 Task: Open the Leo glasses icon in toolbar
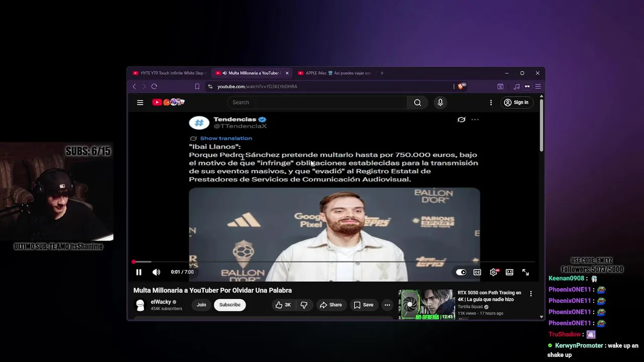pyautogui.click(x=527, y=86)
